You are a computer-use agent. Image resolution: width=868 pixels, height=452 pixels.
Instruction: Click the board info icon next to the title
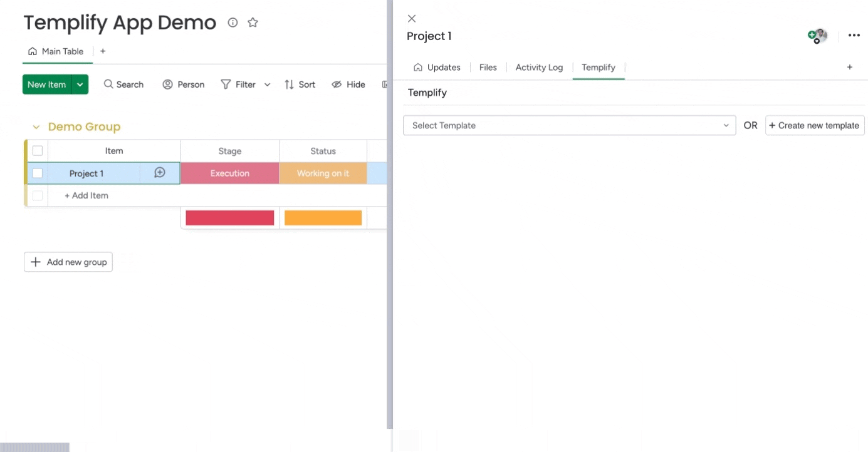[233, 23]
